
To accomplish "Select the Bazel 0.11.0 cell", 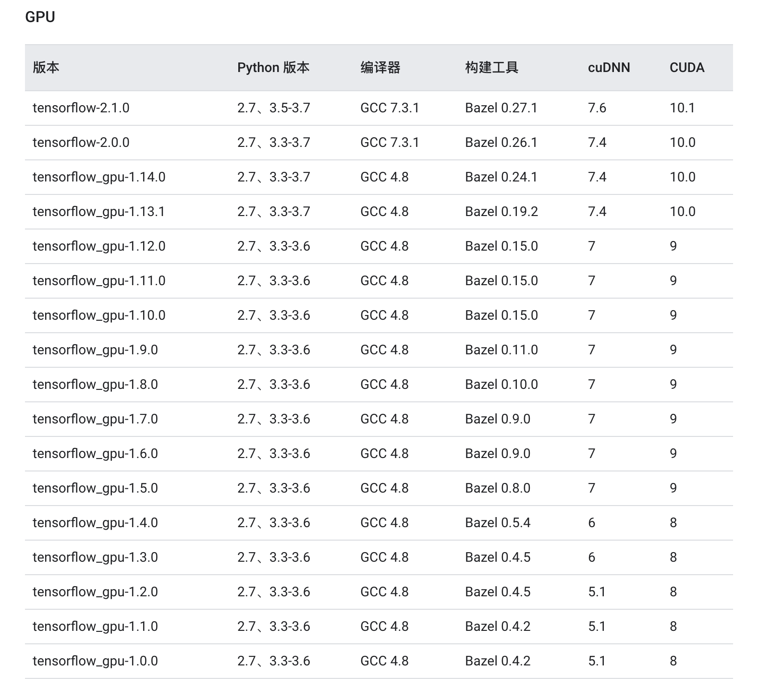I will (x=502, y=350).
